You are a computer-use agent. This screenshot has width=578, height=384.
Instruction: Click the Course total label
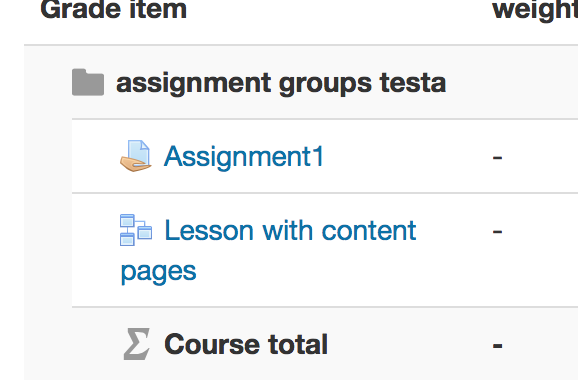pyautogui.click(x=246, y=344)
